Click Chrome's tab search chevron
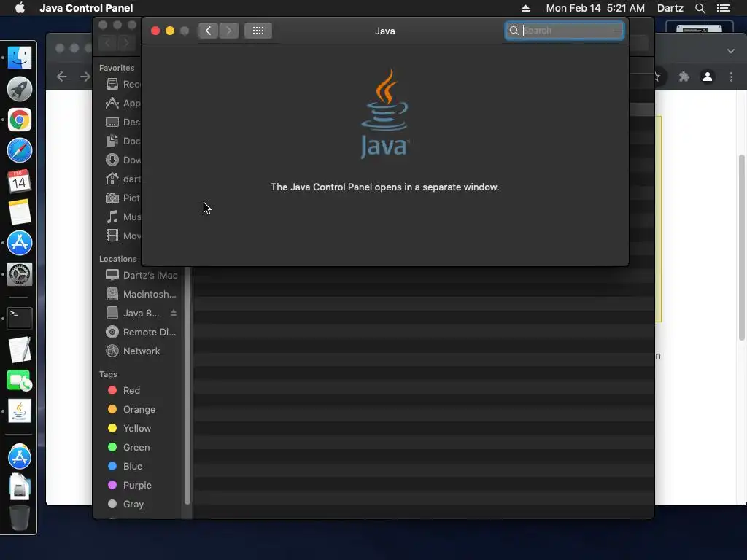The width and height of the screenshot is (747, 560). (x=731, y=51)
